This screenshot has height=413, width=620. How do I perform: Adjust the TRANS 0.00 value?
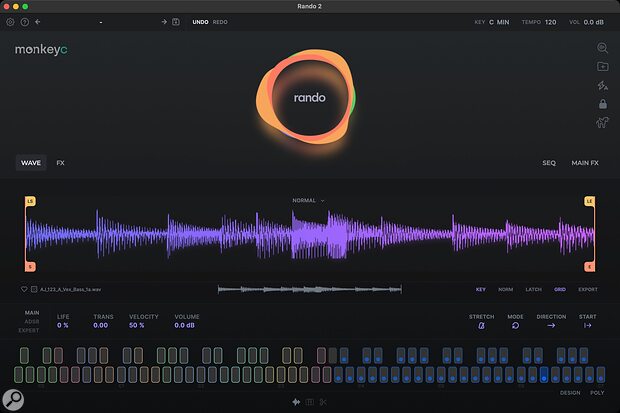pos(100,326)
